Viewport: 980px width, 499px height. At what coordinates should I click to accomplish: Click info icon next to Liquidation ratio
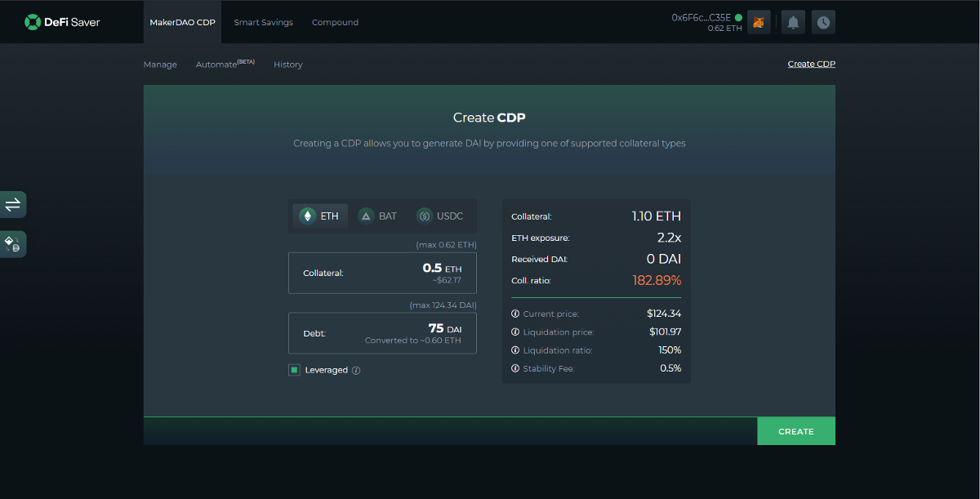[515, 350]
